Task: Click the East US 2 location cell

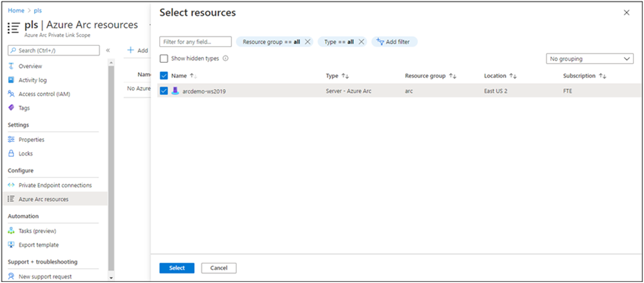Action: click(x=496, y=91)
